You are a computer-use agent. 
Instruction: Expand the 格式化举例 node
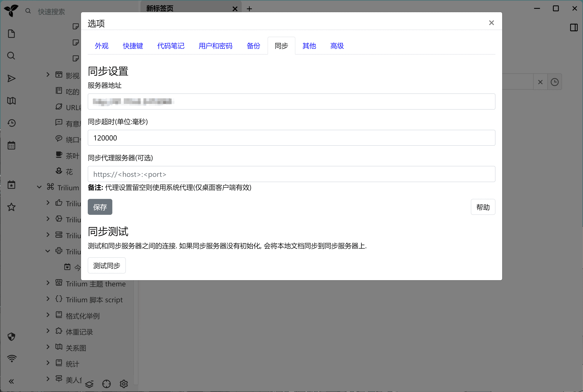point(48,315)
